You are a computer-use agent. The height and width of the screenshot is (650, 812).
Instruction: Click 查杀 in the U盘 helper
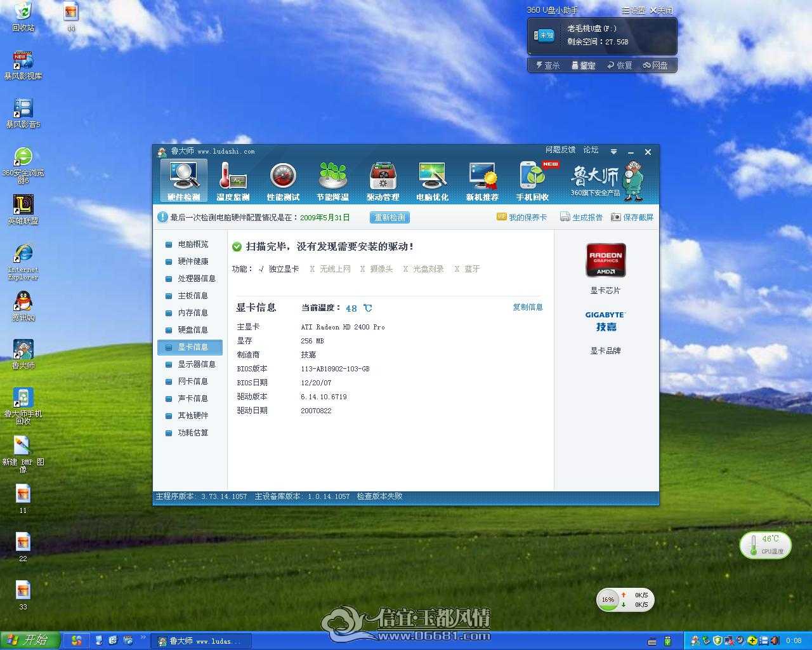coord(548,65)
